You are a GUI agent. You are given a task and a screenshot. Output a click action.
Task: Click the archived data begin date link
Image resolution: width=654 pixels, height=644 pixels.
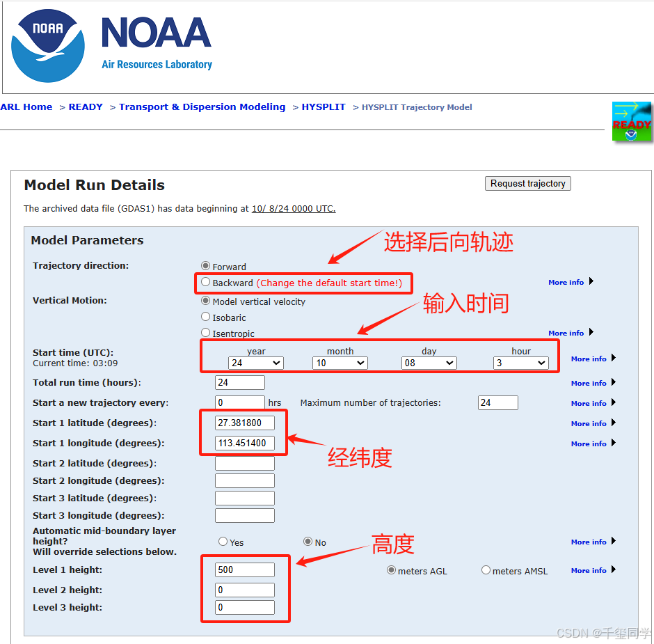293,208
